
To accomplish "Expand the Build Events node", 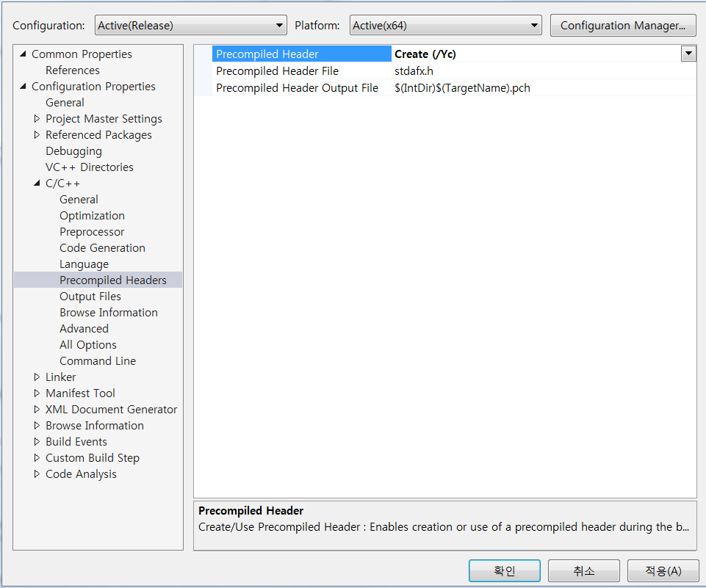I will (x=37, y=442).
